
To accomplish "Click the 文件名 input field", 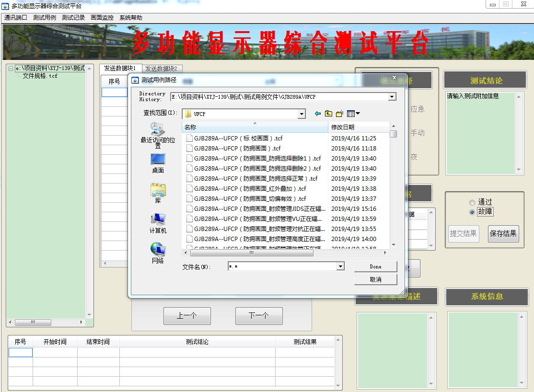I will [x=282, y=266].
